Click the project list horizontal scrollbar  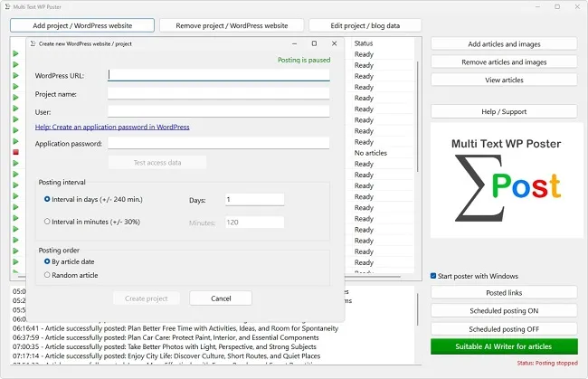pyautogui.click(x=373, y=277)
